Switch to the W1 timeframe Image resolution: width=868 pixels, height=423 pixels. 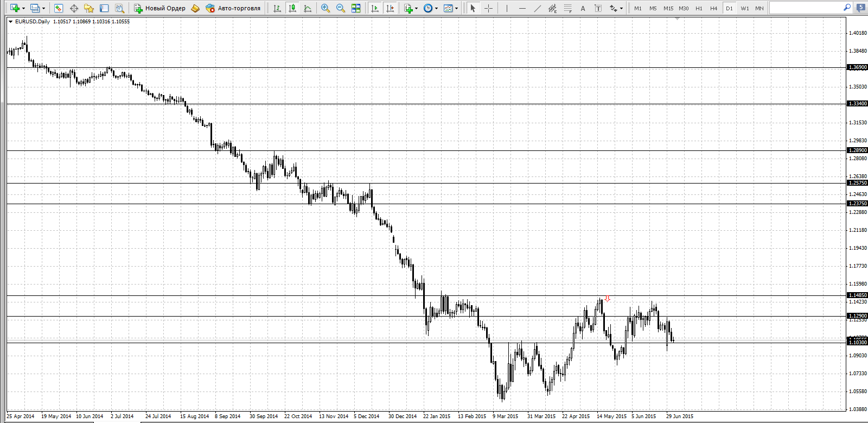click(x=745, y=8)
